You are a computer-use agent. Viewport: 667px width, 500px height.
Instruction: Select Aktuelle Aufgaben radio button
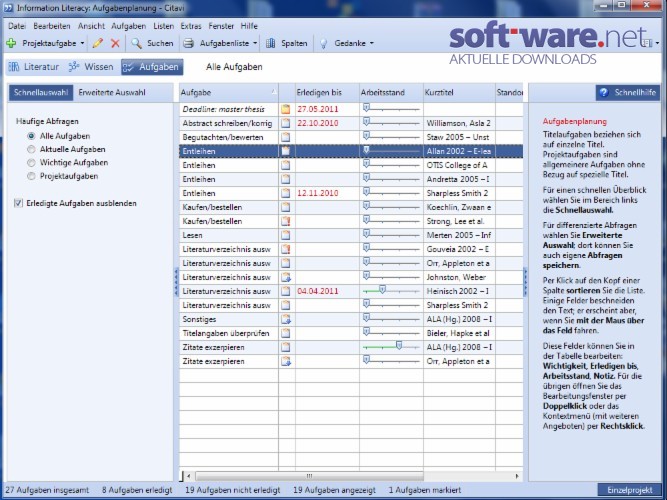point(31,149)
